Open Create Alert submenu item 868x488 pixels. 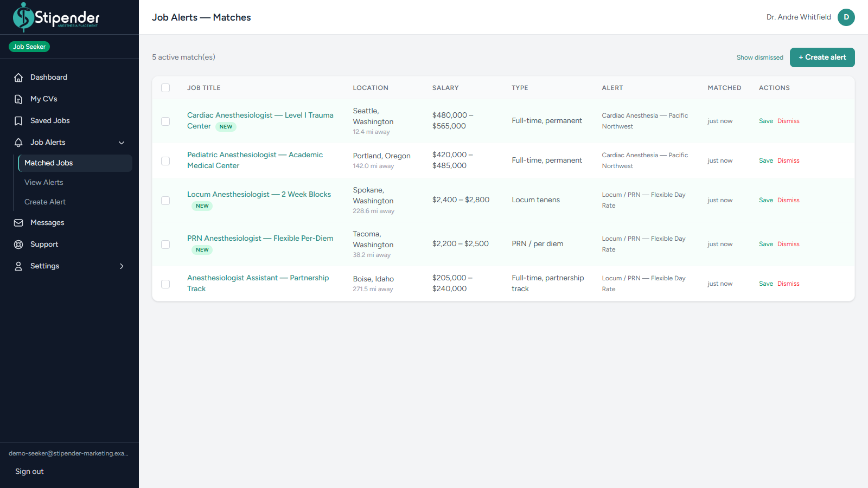(75, 202)
